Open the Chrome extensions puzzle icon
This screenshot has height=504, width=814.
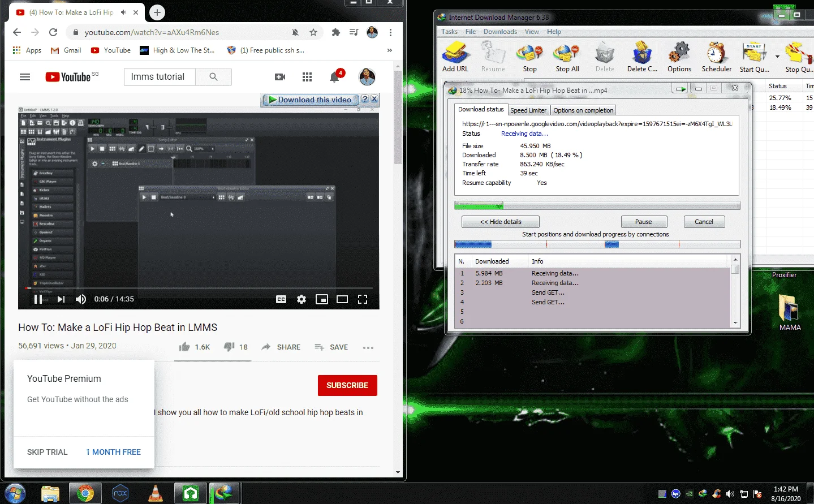pos(336,32)
